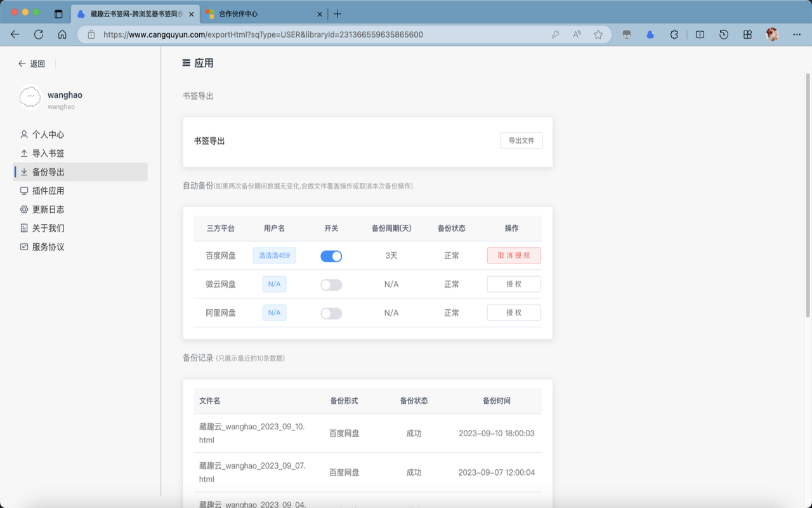
Task: Enable the 微云网盘 backup switch
Action: [331, 284]
